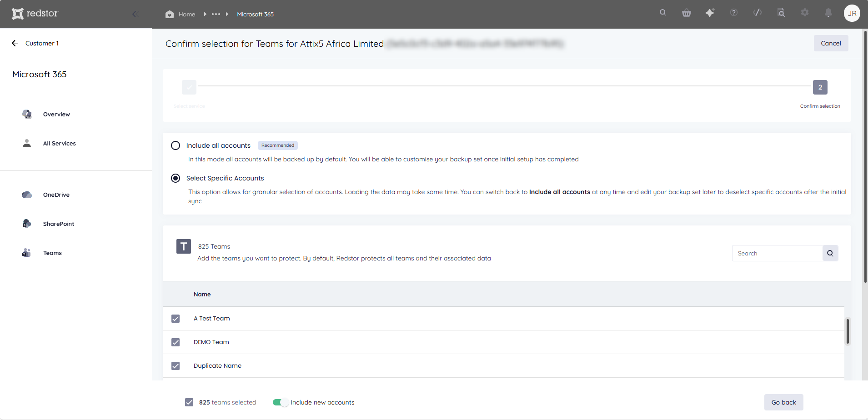Click Duplicate Name row name

217,366
